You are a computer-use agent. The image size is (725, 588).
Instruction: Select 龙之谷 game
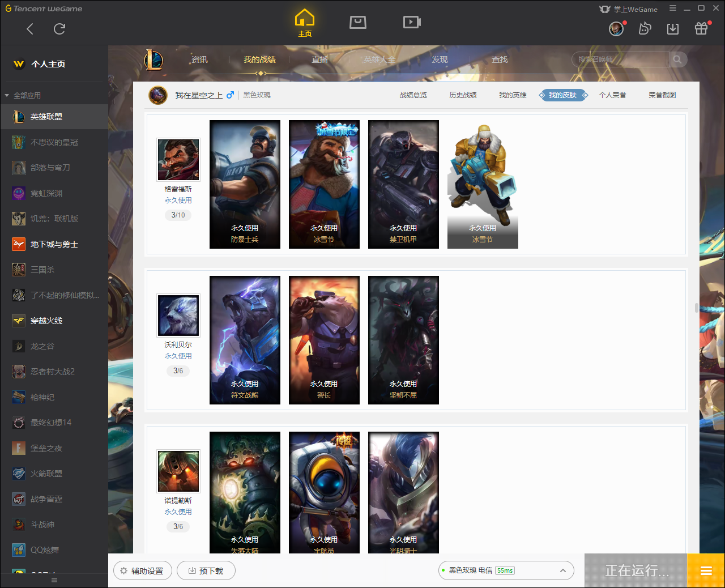pos(54,346)
